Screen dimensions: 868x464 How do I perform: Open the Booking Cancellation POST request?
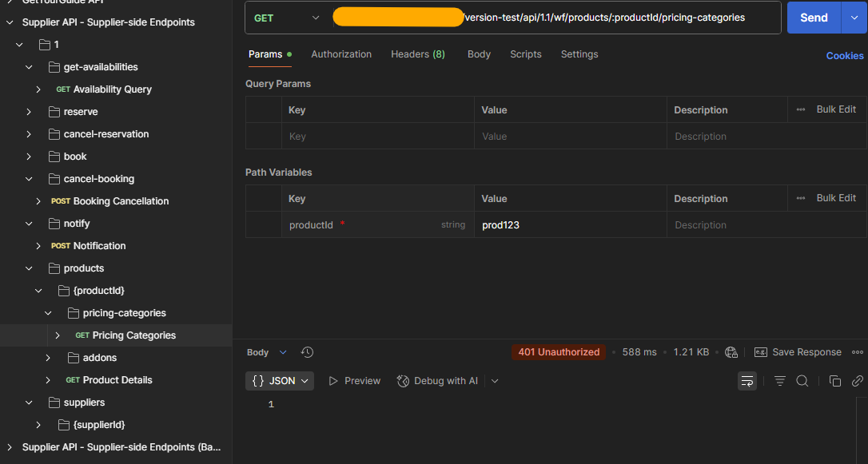pos(109,201)
